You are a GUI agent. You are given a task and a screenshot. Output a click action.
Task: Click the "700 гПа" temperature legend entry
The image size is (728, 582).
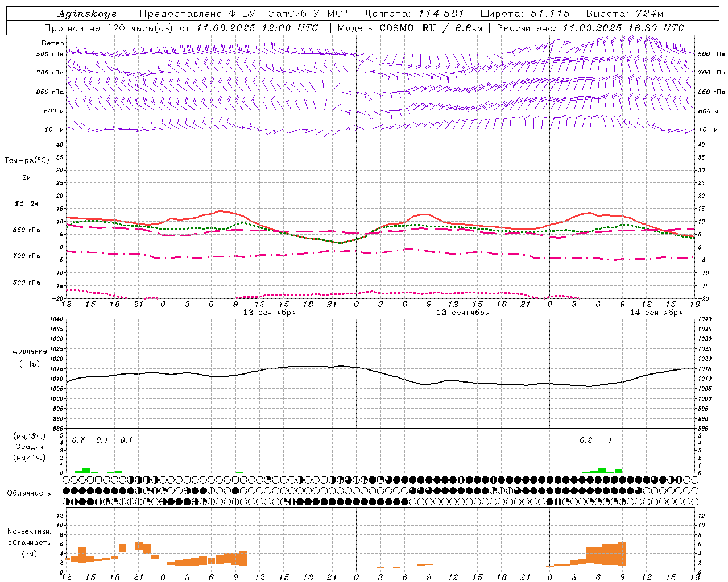tap(27, 256)
